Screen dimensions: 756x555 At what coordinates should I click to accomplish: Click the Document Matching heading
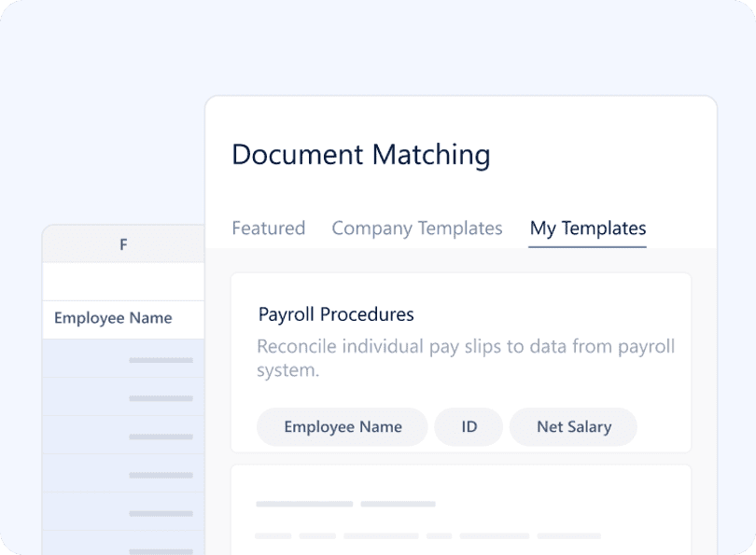(x=361, y=155)
